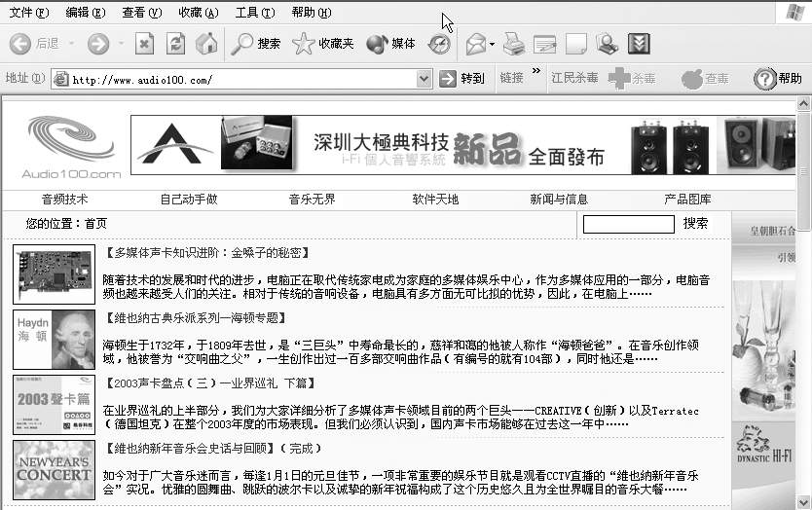Open the 音频技术 navigation tab
Screen dimensions: 812x510
[x=64, y=200]
